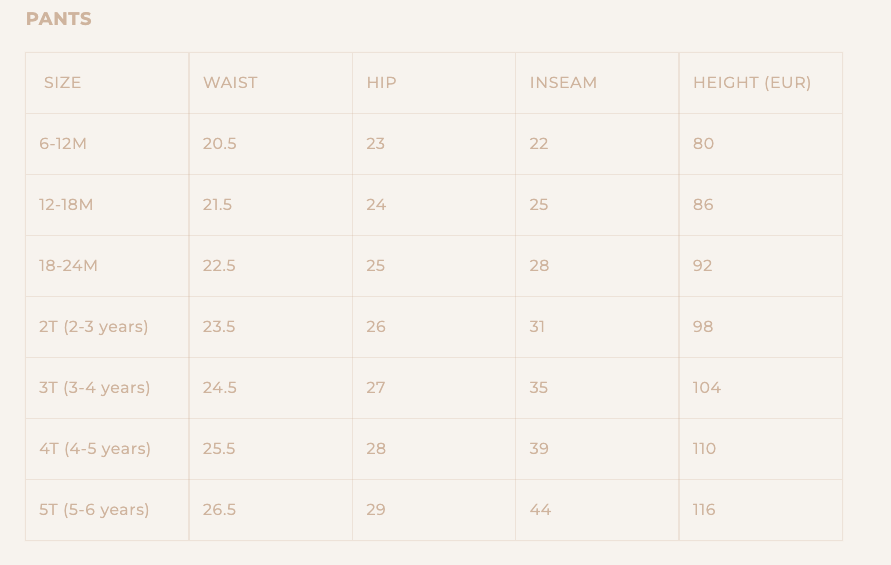This screenshot has width=891, height=565.
Task: Click the 6-12M size row label
Action: click(x=63, y=144)
